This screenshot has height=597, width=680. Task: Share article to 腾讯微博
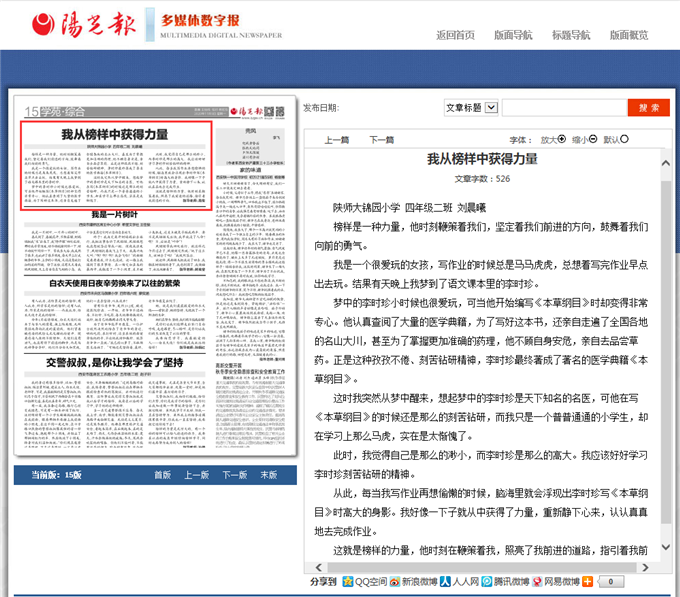point(505,582)
